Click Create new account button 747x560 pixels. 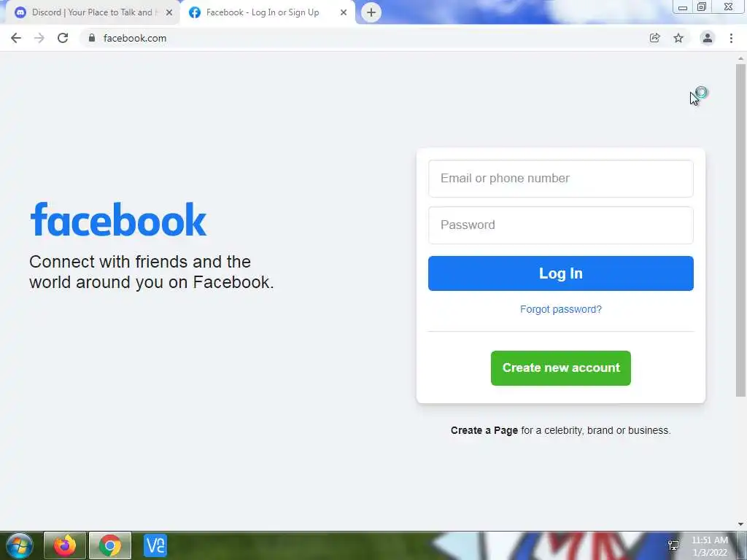(x=561, y=368)
